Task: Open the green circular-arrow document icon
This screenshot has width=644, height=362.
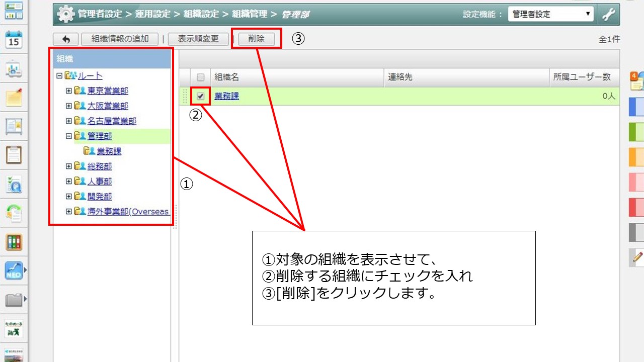Action: [14, 213]
